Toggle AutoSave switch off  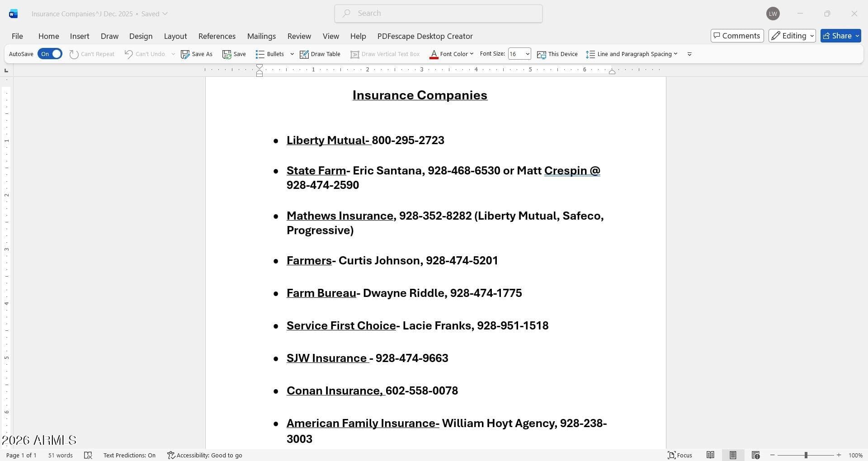pos(50,54)
